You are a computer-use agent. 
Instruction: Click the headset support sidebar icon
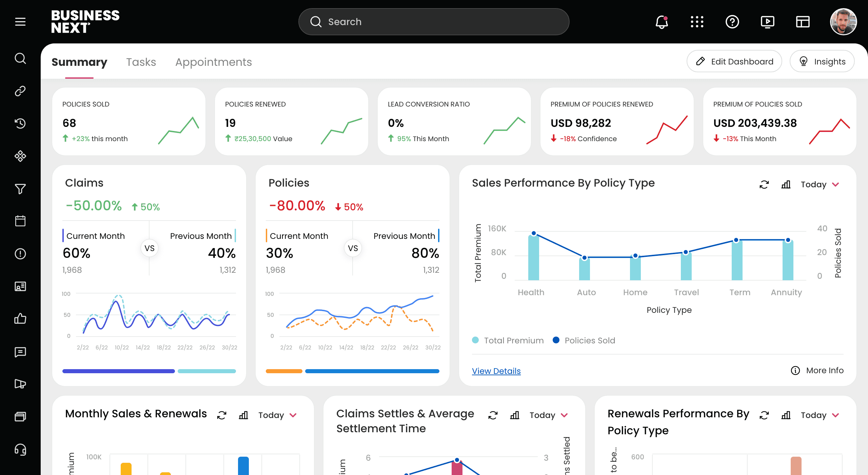[20, 450]
